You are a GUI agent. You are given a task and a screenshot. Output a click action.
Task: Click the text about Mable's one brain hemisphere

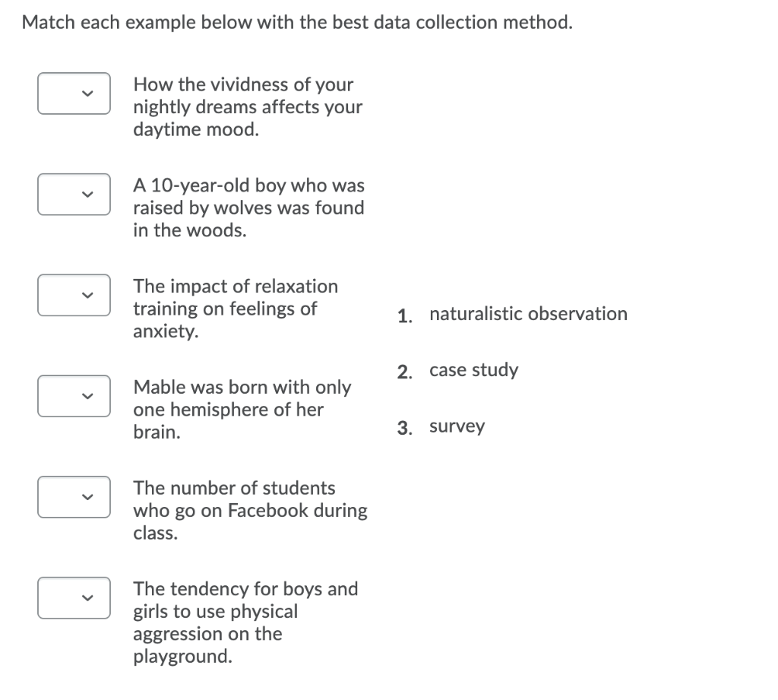242,409
